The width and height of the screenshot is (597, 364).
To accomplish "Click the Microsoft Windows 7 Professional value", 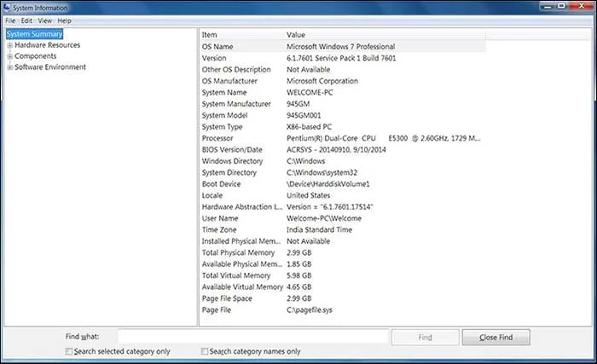I will (x=341, y=46).
